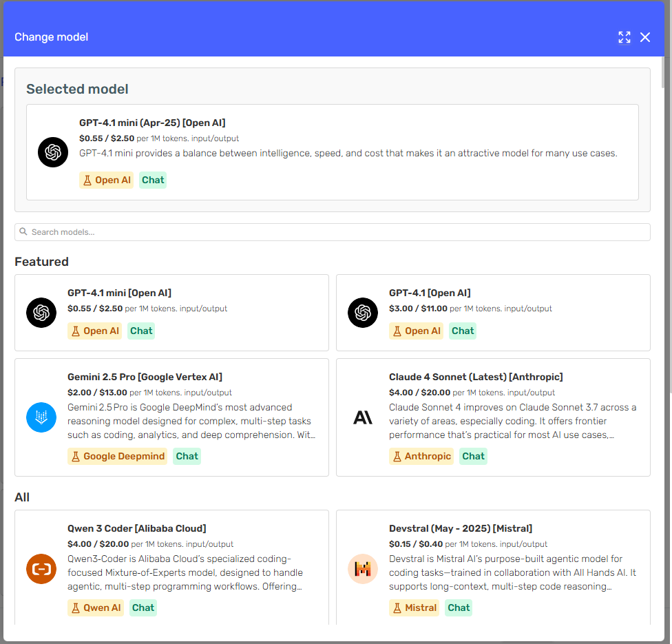This screenshot has width=672, height=644.
Task: Click the Qwen3-Coder description text
Action: [185, 573]
